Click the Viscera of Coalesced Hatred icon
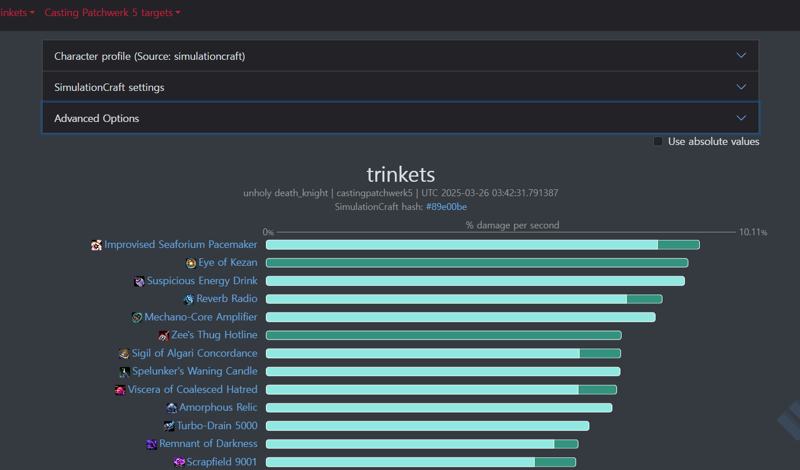 [x=120, y=390]
